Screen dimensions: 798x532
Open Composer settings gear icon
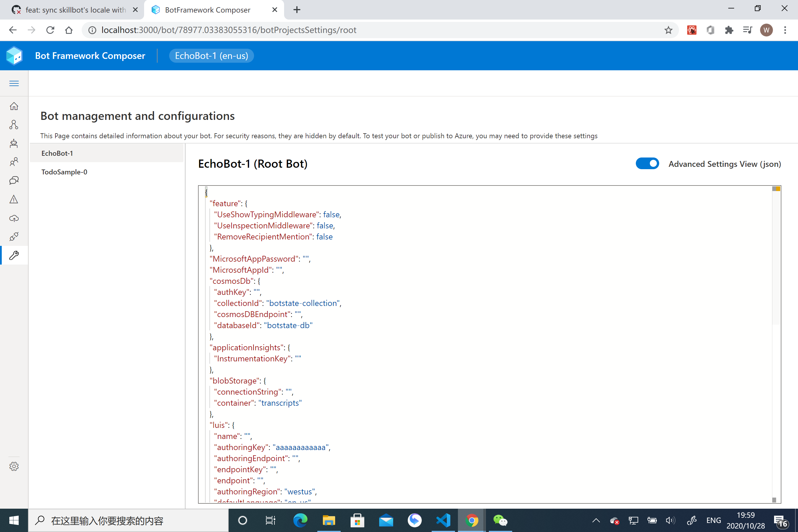[x=14, y=466]
